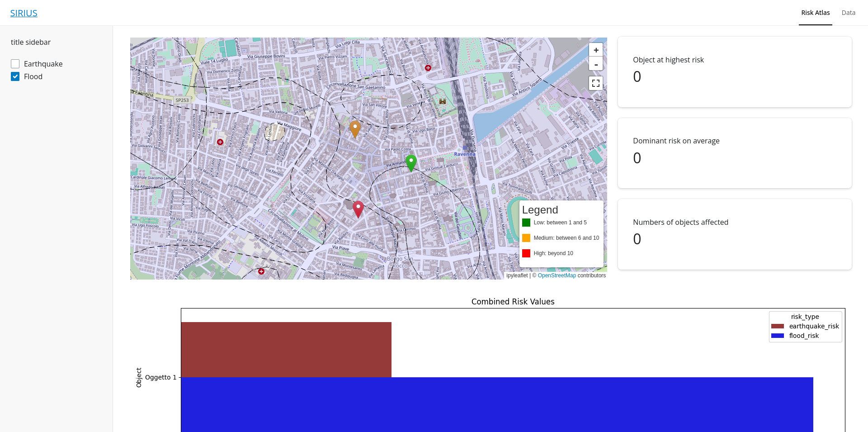The height and width of the screenshot is (432, 868).
Task: Click the orange medium-risk map marker
Action: (x=355, y=128)
